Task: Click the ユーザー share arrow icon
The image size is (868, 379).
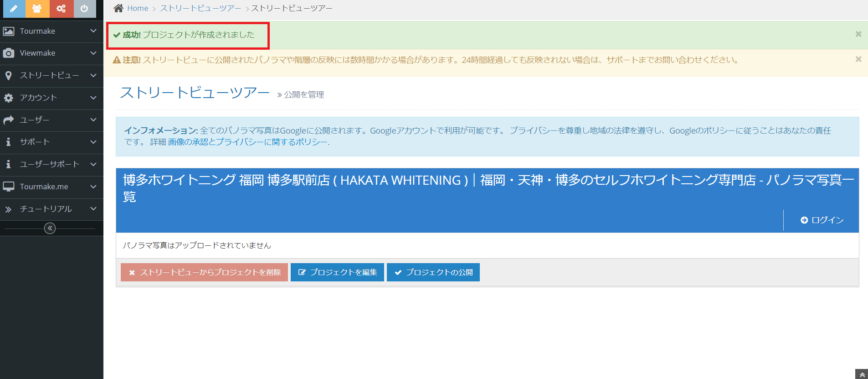Action: click(x=8, y=120)
